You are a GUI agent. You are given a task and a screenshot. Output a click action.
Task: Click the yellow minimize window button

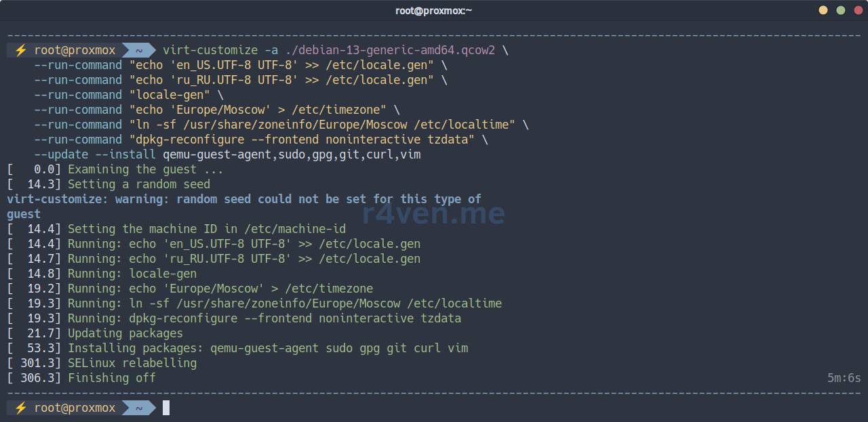click(823, 10)
